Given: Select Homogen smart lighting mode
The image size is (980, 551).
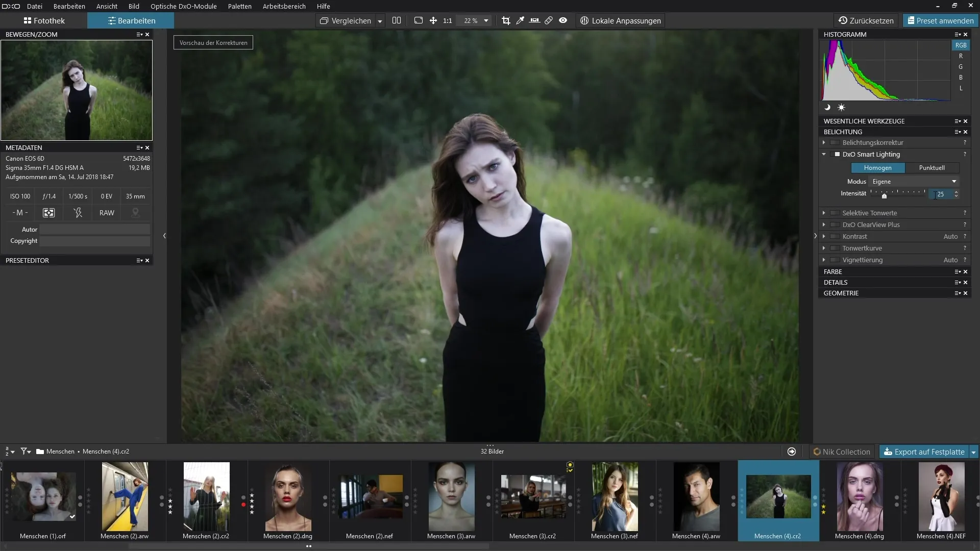Looking at the screenshot, I should tap(878, 168).
